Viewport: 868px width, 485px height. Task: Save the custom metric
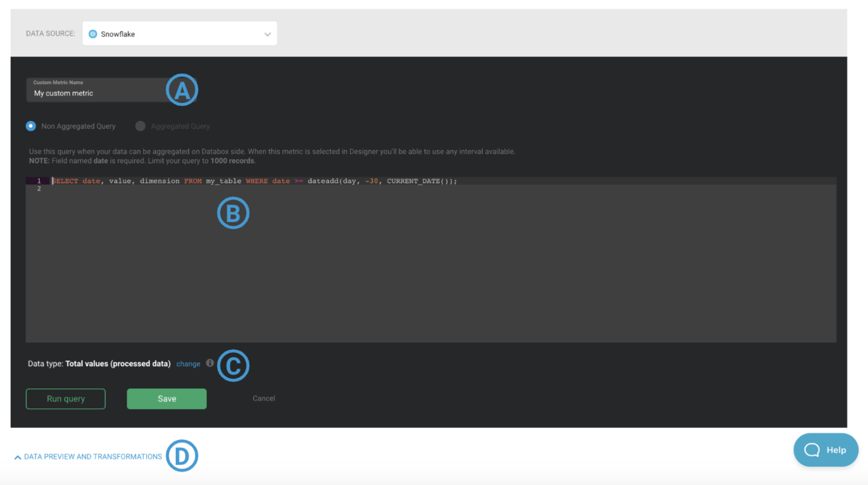[x=166, y=399]
